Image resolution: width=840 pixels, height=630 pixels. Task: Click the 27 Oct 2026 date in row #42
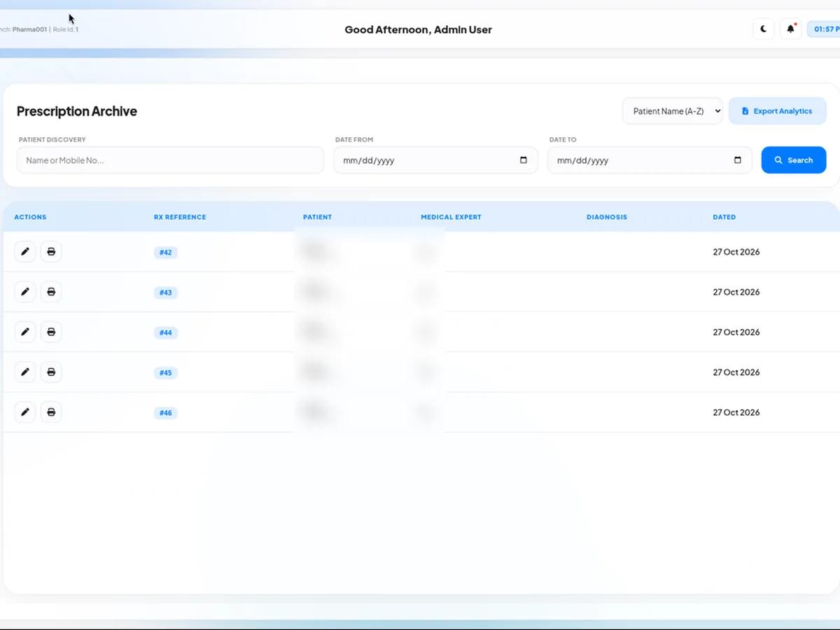(x=736, y=252)
